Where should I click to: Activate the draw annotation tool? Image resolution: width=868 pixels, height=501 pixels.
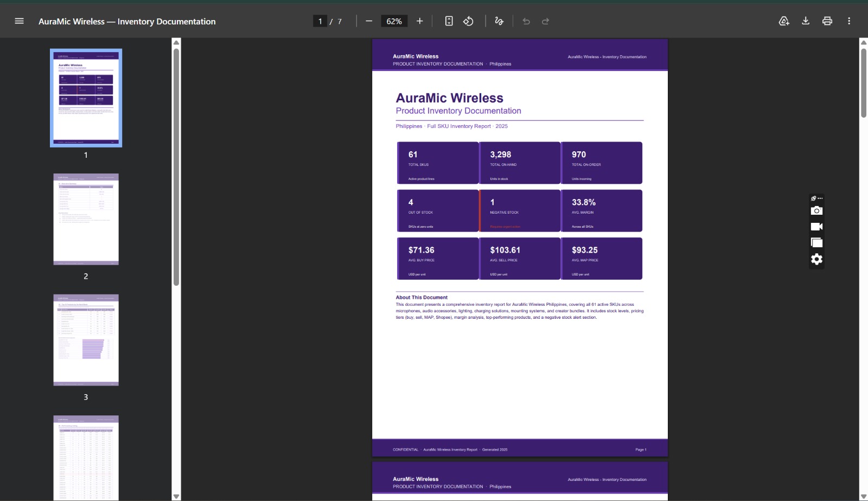499,21
